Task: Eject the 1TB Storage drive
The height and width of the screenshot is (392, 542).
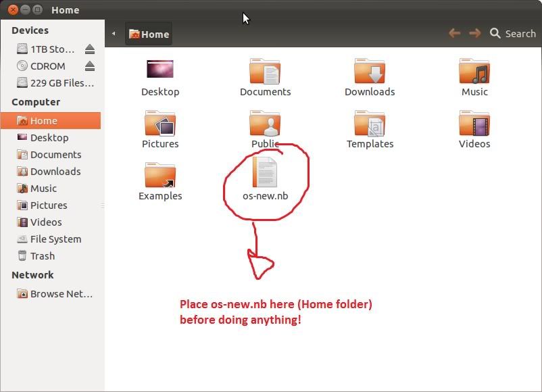Action: (x=90, y=49)
